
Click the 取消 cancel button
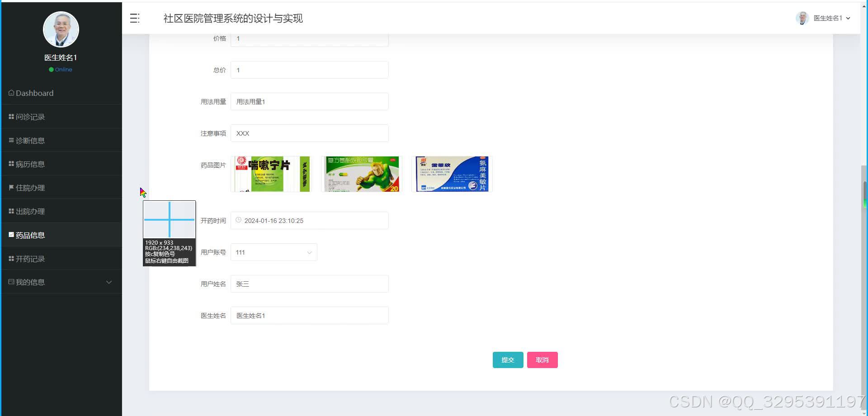pyautogui.click(x=542, y=359)
